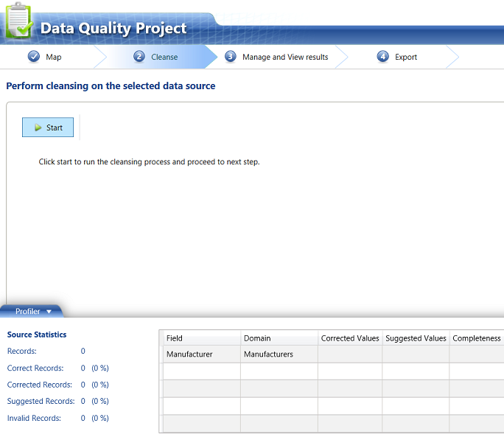Click the Profiler tab label

coord(28,312)
